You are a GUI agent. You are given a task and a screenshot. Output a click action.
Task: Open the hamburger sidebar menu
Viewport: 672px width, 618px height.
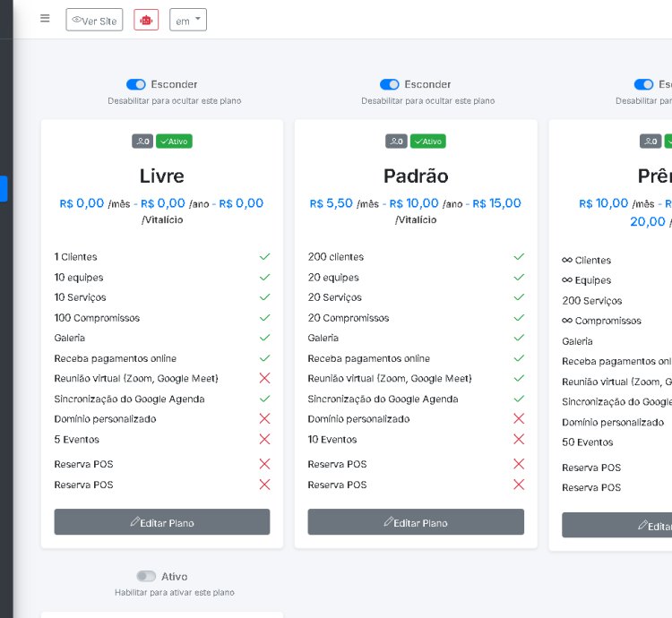[45, 19]
